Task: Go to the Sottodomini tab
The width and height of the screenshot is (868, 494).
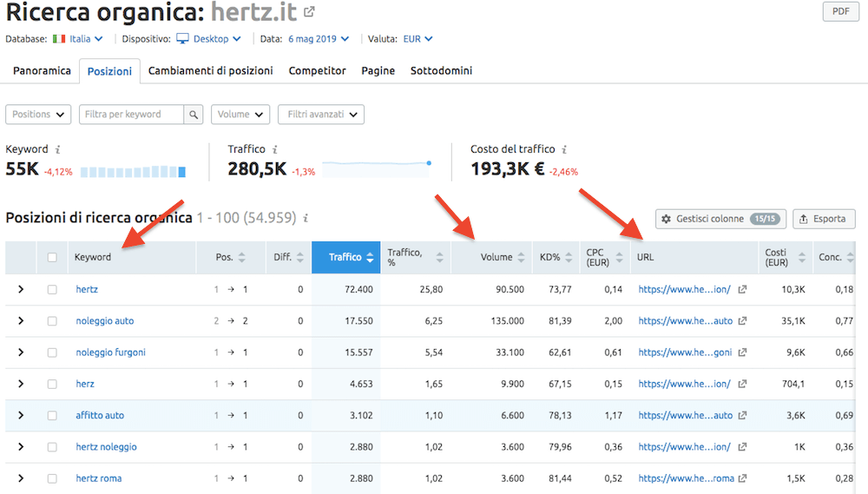Action: tap(441, 71)
